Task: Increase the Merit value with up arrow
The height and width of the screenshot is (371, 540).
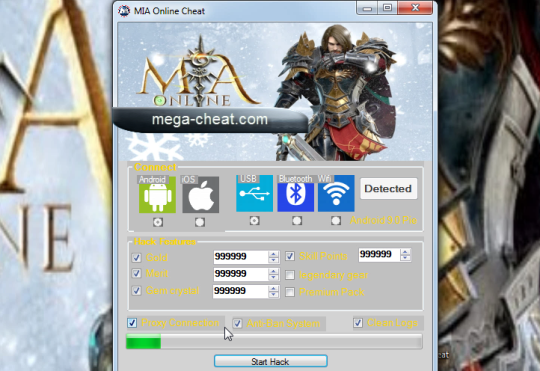Action: coord(274,271)
